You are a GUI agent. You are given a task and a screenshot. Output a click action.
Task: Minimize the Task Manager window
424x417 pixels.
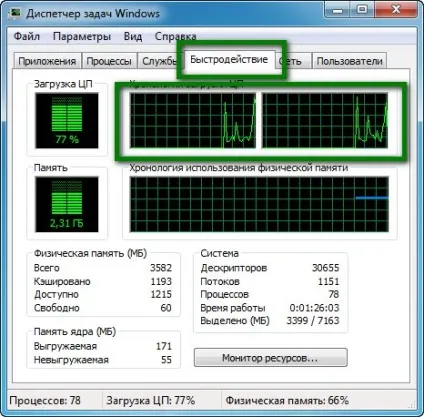pos(338,10)
